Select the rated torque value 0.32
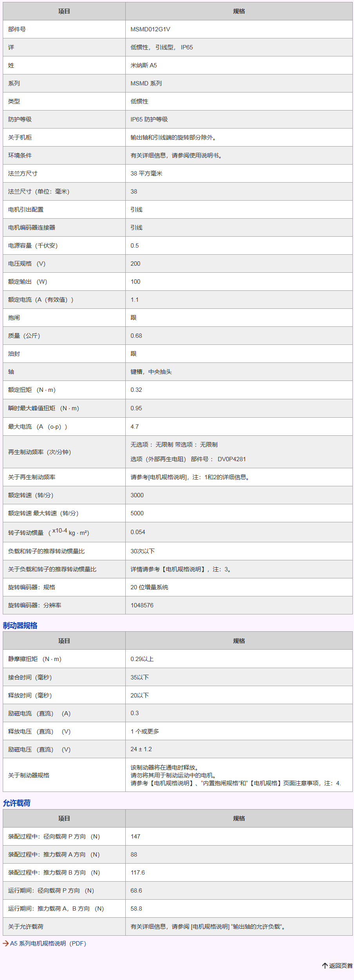This screenshot has width=354, height=980. pos(136,390)
